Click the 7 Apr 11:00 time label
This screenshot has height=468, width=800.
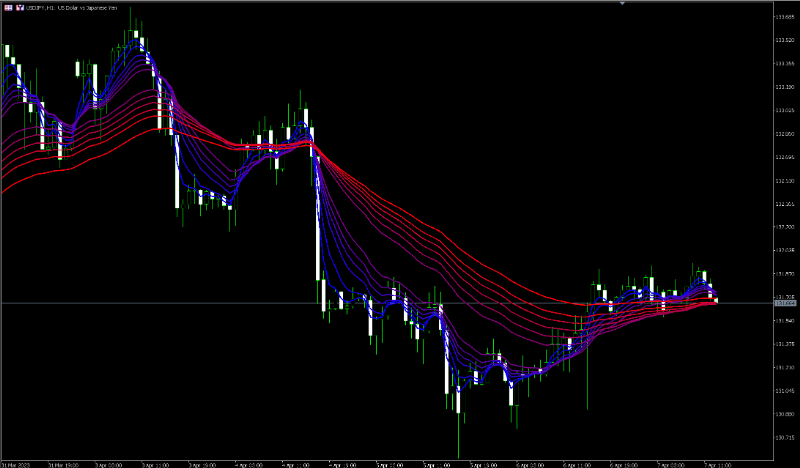pyautogui.click(x=717, y=465)
